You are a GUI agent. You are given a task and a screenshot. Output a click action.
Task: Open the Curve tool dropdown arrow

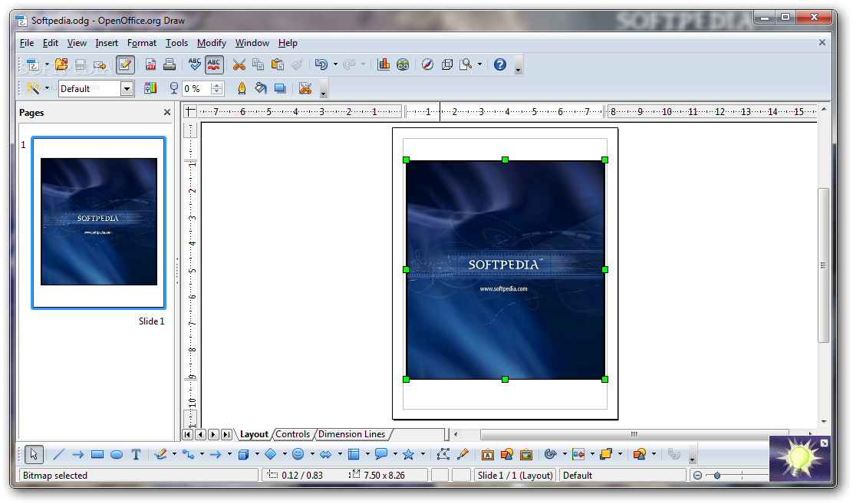[175, 454]
